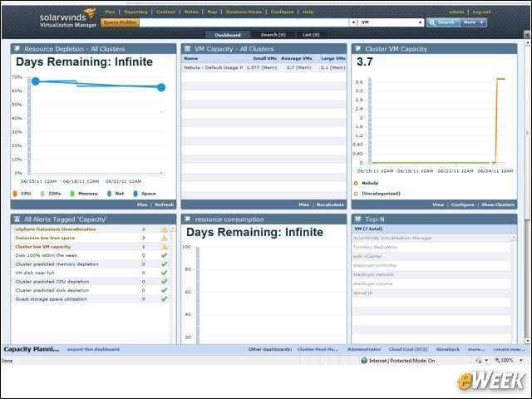
Task: Toggle the Nebula series in Cluster VM Capacity
Action: click(366, 183)
